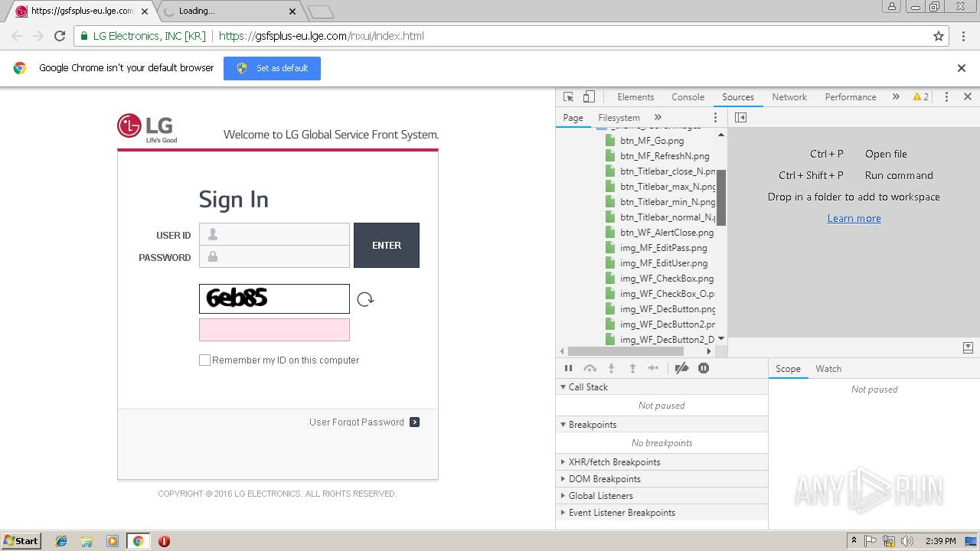Click User Forgot Password link
The width and height of the screenshot is (980, 551).
(357, 422)
